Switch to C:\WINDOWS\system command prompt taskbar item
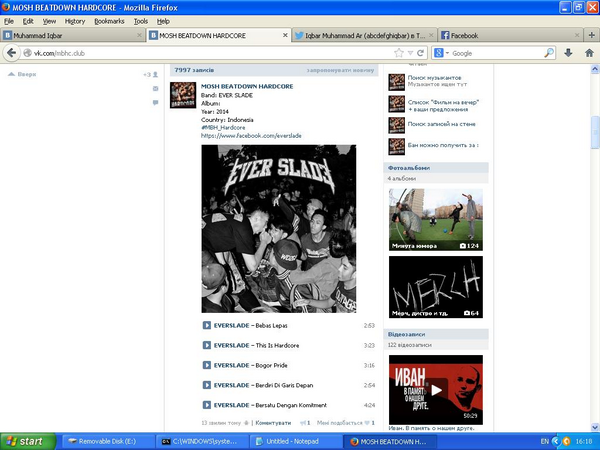 click(201, 441)
